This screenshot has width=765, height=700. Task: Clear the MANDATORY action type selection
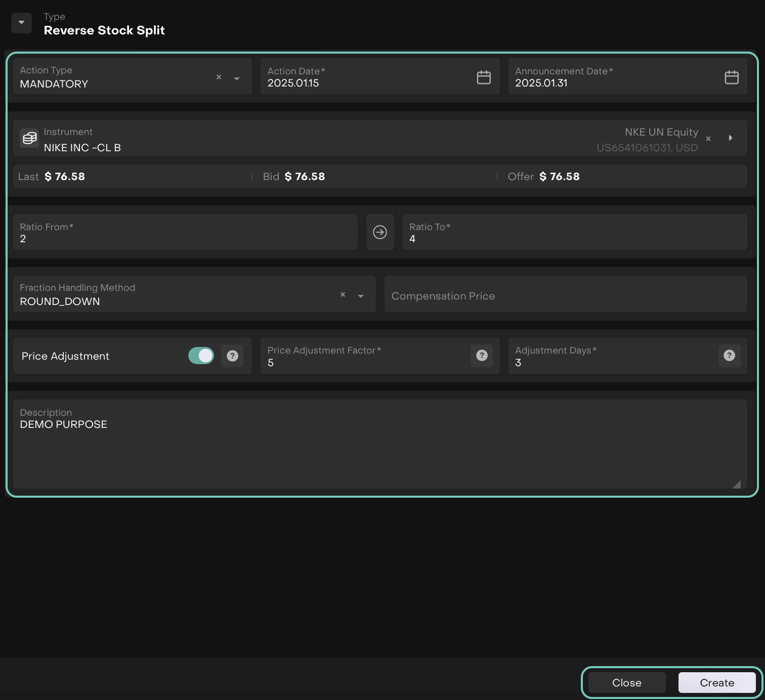coord(219,77)
